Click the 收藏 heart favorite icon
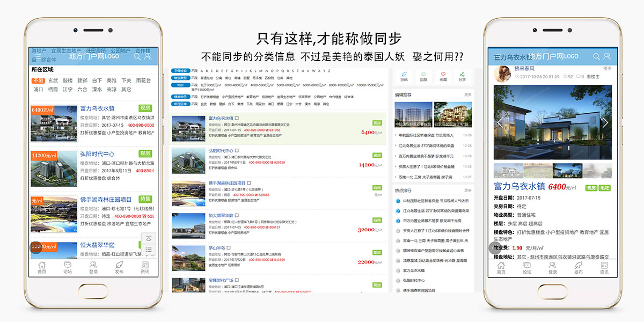Viewport: 644px width, 322px height. pyautogui.click(x=443, y=76)
